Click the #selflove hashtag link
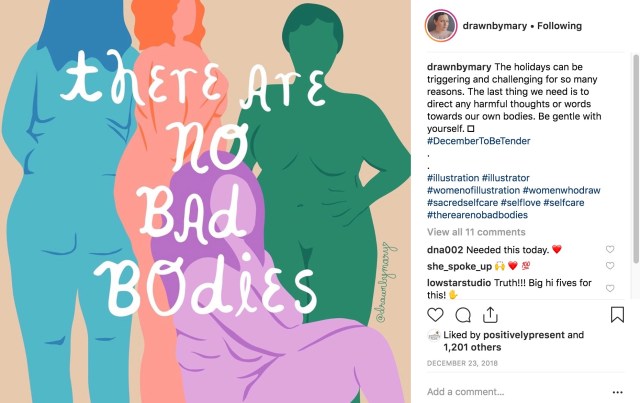This screenshot has height=403, width=640. tap(520, 203)
